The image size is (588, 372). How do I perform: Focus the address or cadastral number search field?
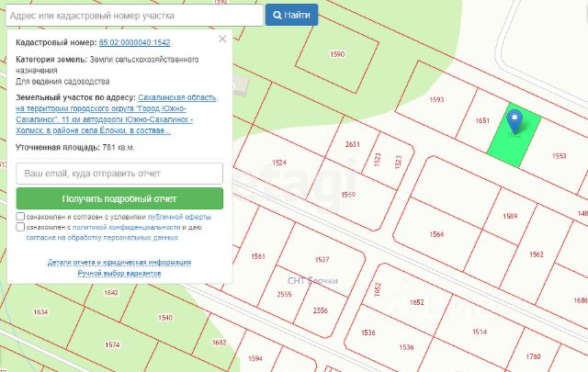point(135,16)
